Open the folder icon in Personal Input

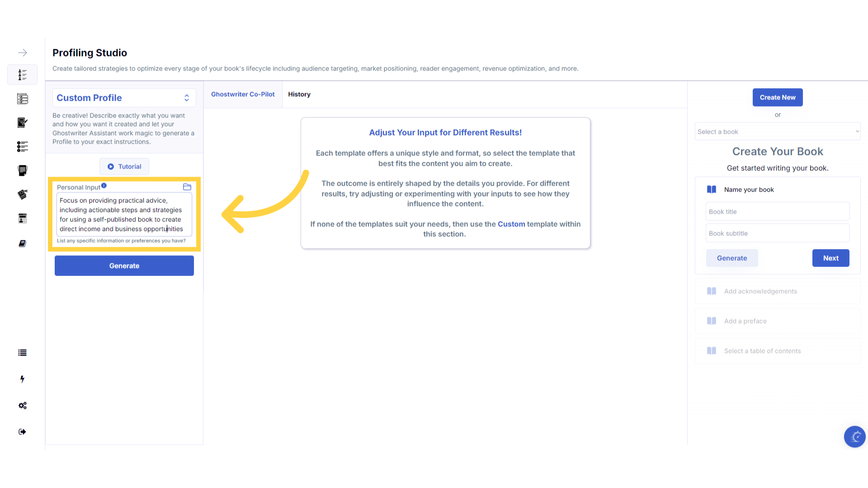click(187, 187)
